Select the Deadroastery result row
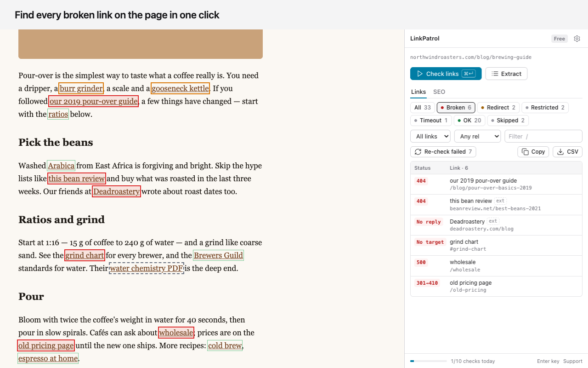This screenshot has width=588, height=368. pyautogui.click(x=496, y=225)
